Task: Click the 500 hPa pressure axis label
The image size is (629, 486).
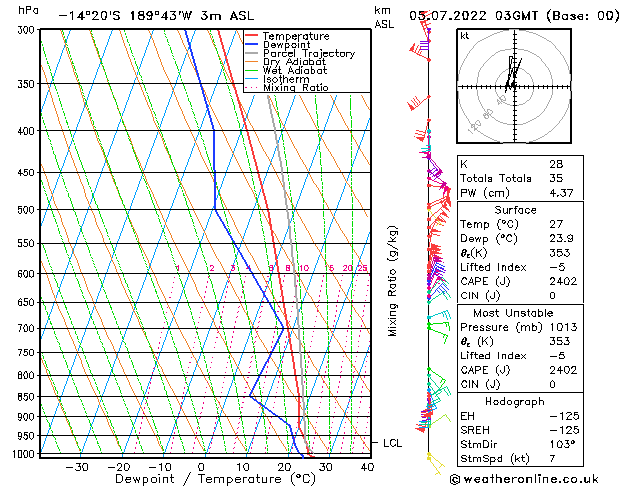Action: pyautogui.click(x=26, y=210)
